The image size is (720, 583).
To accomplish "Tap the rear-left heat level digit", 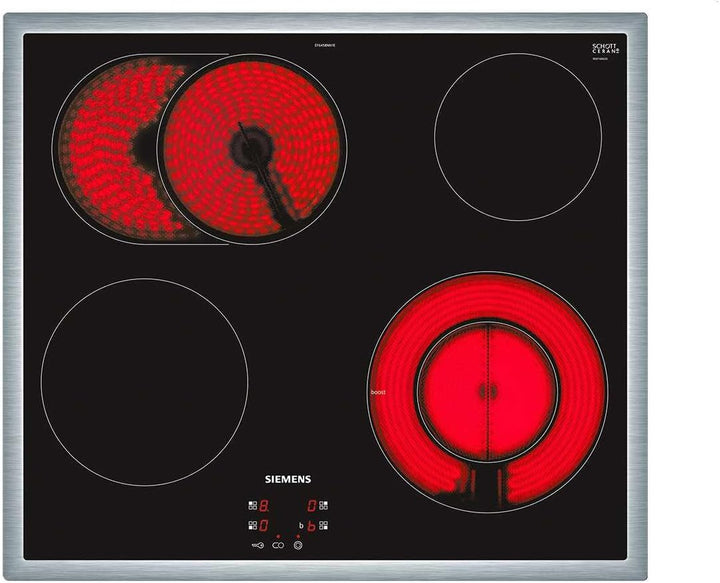I will (264, 506).
